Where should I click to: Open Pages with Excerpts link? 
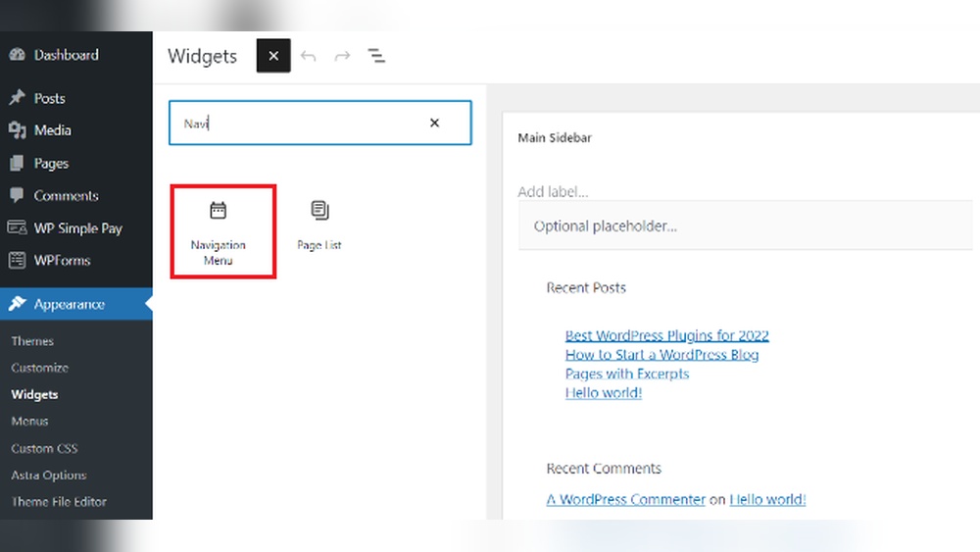[627, 374]
